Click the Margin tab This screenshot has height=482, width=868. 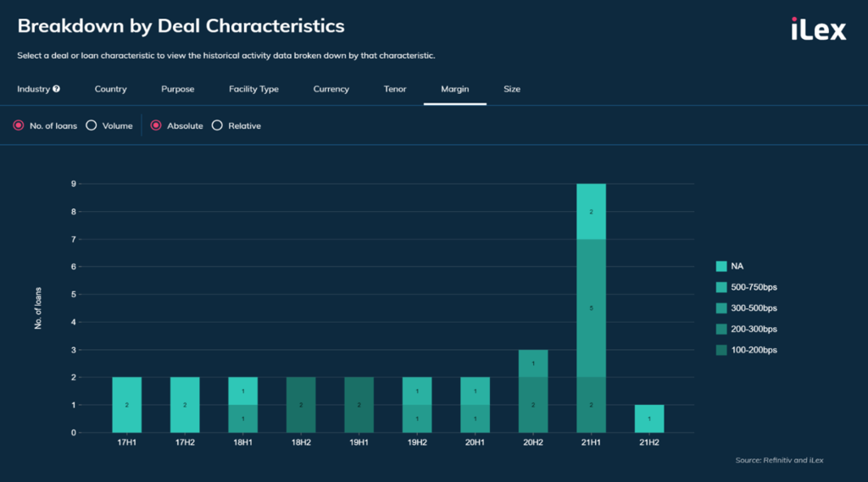click(454, 89)
